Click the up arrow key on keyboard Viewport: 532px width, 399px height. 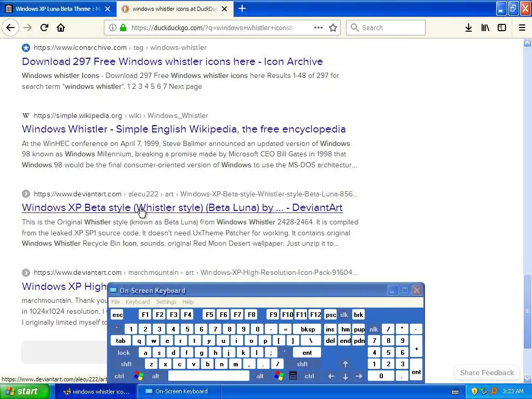point(345,364)
